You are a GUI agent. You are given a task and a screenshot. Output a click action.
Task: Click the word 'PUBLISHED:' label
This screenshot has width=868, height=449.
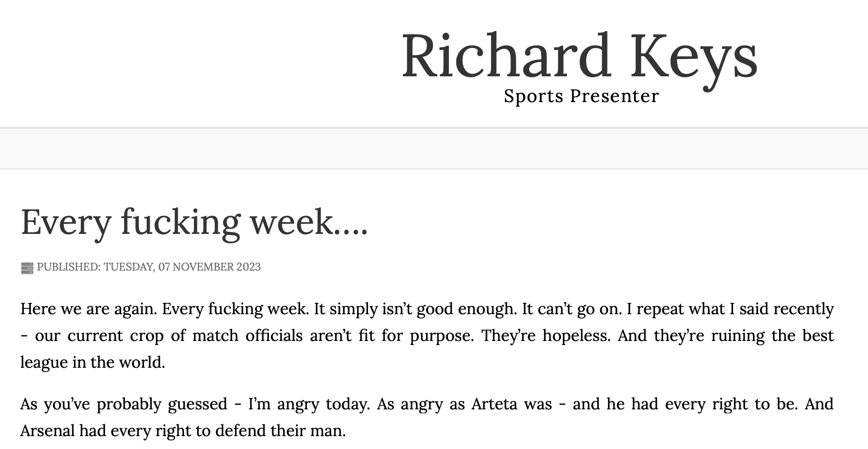click(69, 267)
